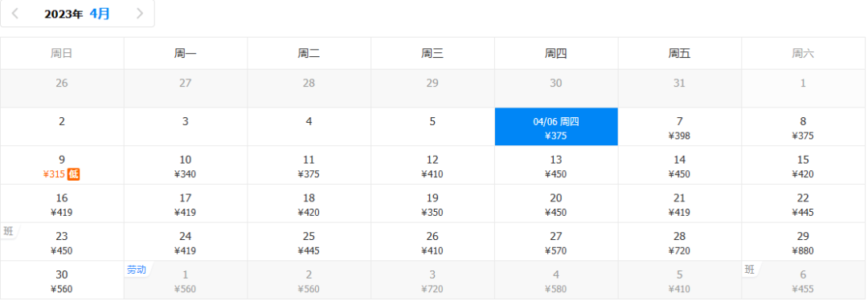The image size is (868, 301).
Task: Select April 27 priced ¥570
Action: pos(556,242)
